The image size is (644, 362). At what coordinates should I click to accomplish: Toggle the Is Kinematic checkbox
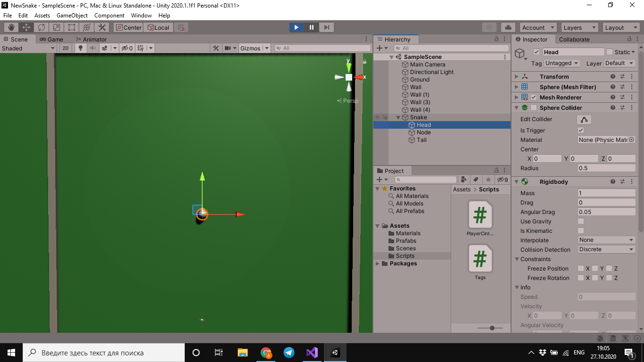581,231
